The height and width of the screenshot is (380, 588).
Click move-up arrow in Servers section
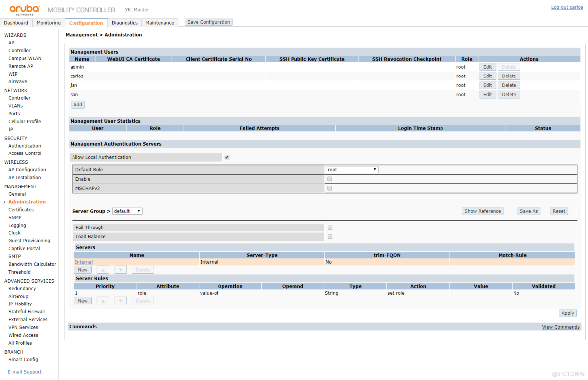click(103, 270)
